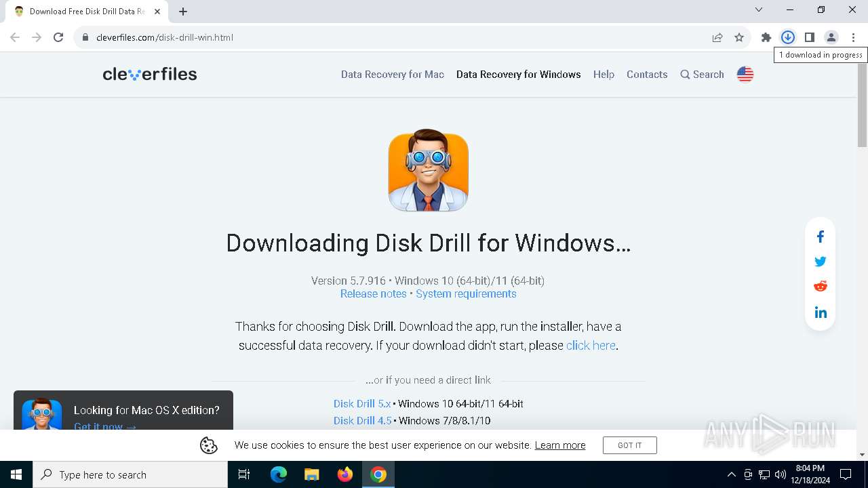Click the cleverfiles logo
This screenshot has width=868, height=488.
tap(150, 74)
